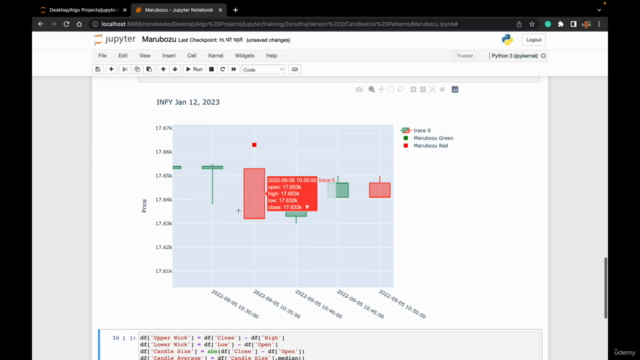Share this page using the share icon
Image resolution: width=640 pixels, height=360 pixels.
tap(519, 24)
